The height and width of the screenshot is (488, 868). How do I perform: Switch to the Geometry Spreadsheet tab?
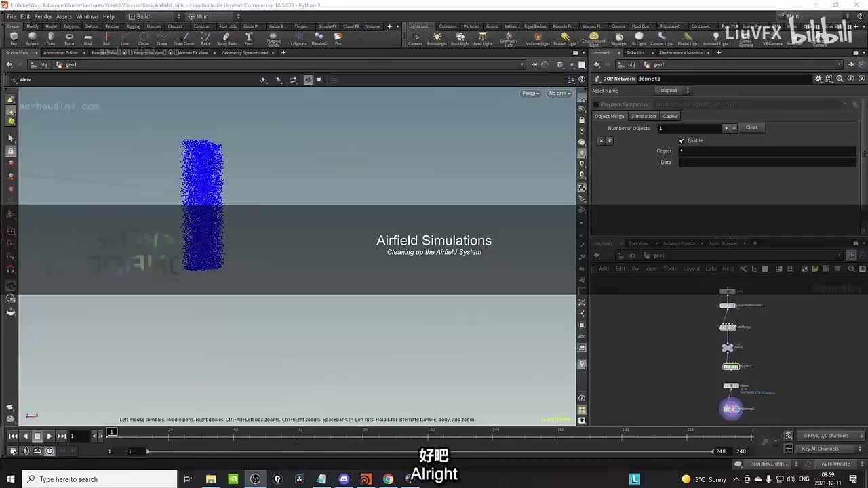click(245, 52)
